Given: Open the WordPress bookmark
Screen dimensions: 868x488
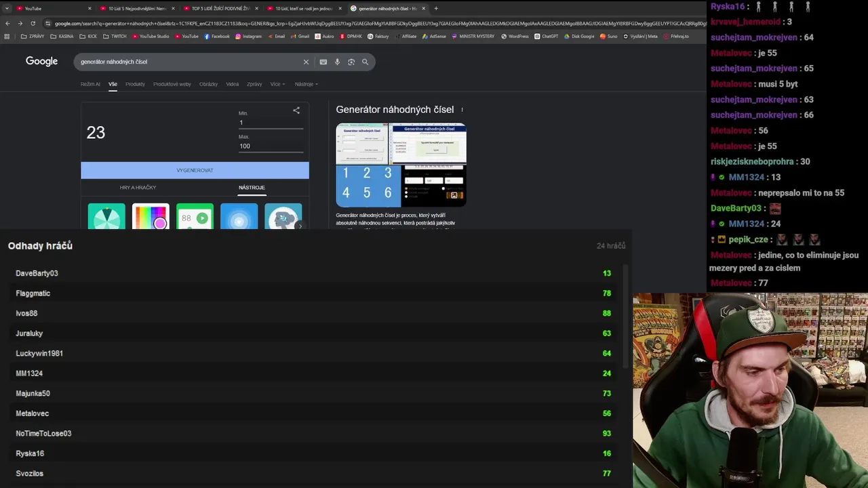Looking at the screenshot, I should pyautogui.click(x=515, y=37).
